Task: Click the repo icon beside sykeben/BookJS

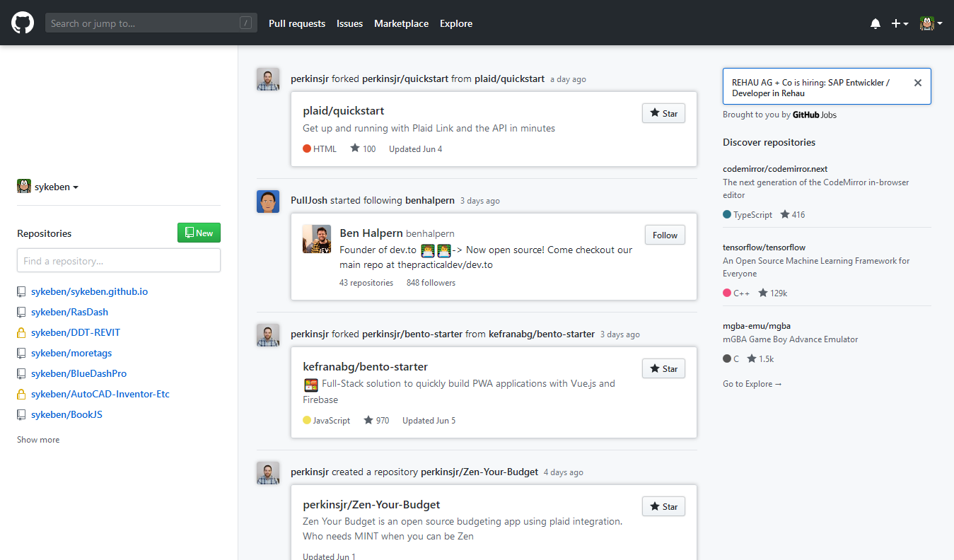Action: pos(21,414)
